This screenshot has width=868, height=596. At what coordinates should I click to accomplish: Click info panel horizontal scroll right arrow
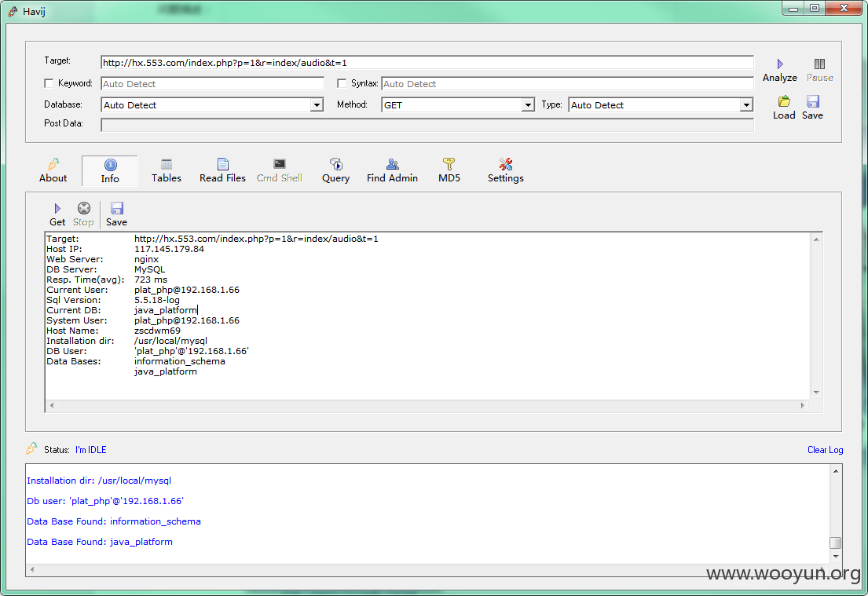pyautogui.click(x=802, y=406)
